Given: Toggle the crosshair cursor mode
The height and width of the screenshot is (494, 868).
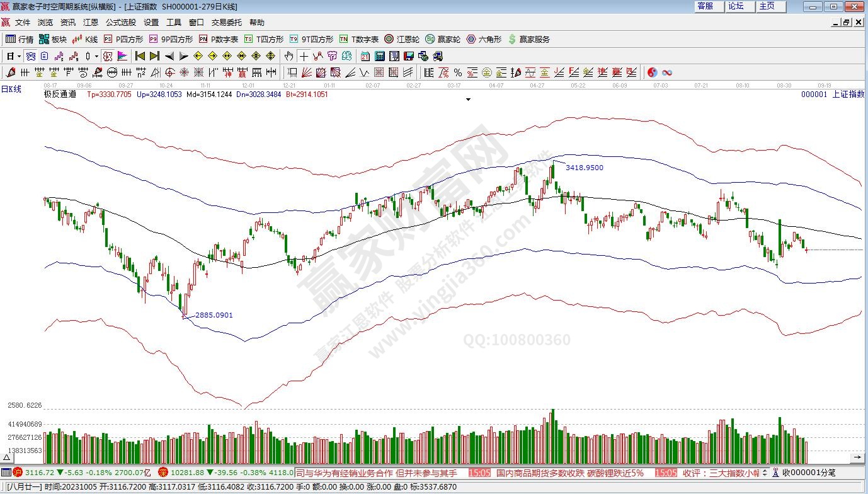Looking at the screenshot, I should (x=304, y=55).
